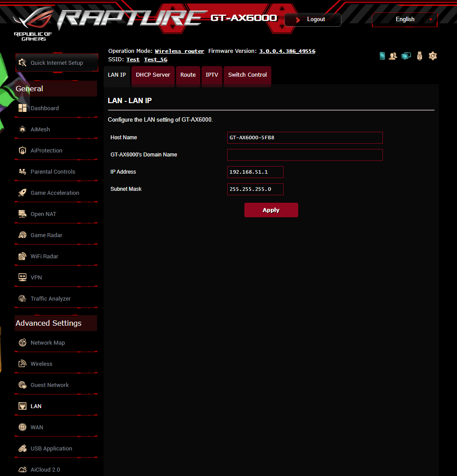Image resolution: width=457 pixels, height=476 pixels.
Task: Select the Parental Controls menu label
Action: coord(53,172)
